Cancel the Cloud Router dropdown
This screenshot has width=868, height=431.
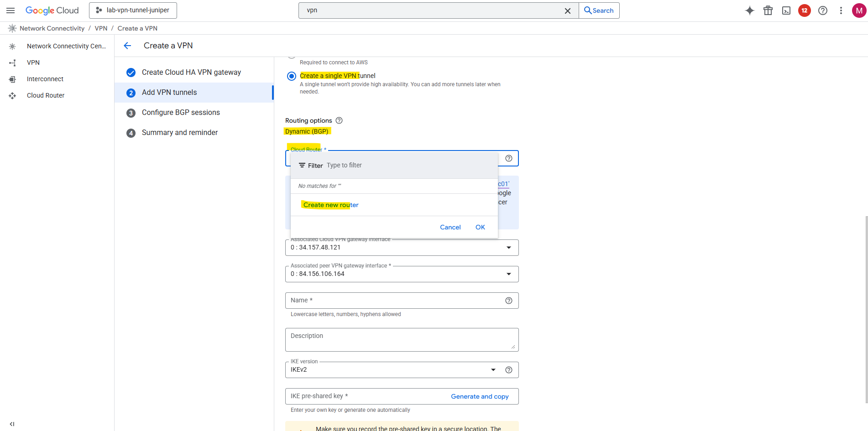point(450,227)
